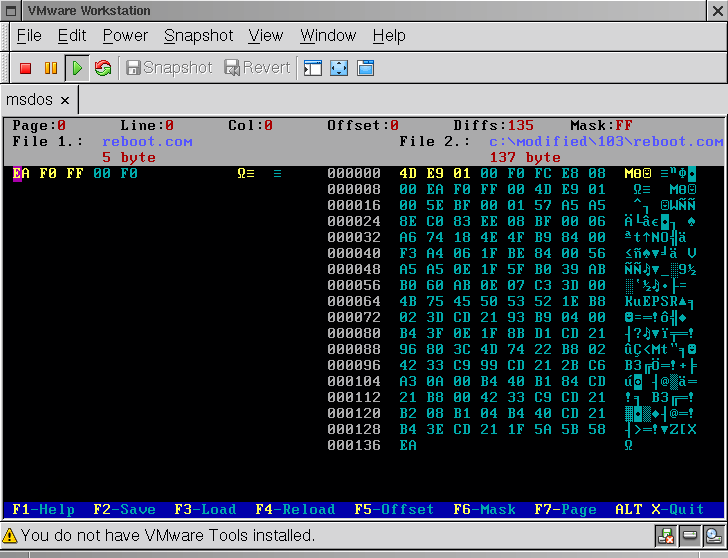728x558 pixels.
Task: Click the VMware Tools warning icon
Action: pyautogui.click(x=9, y=536)
